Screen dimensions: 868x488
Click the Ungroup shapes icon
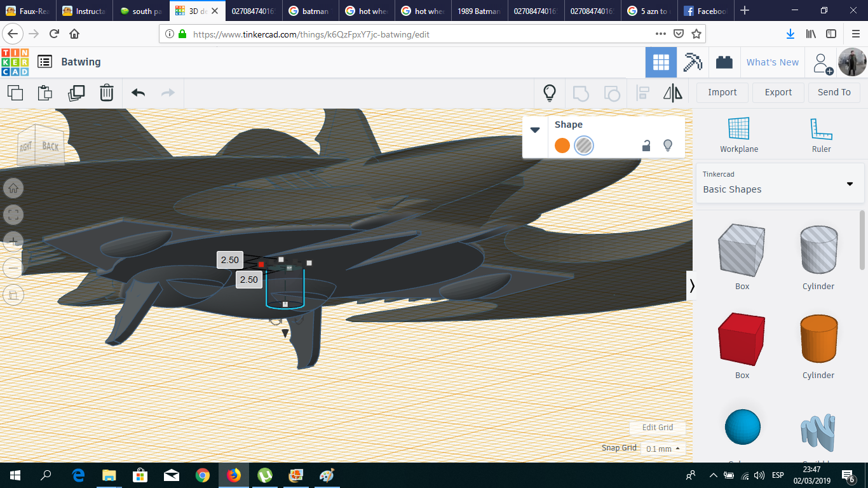point(612,93)
